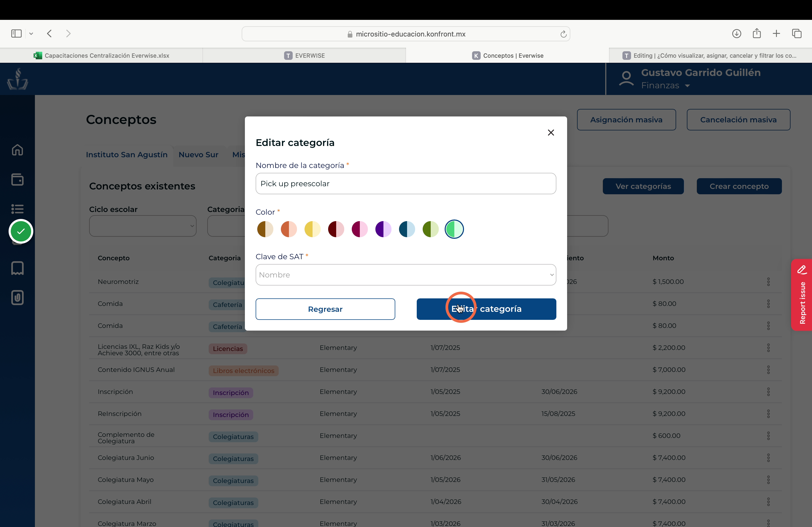Reload page with the refresh icon
This screenshot has height=527, width=812.
(563, 34)
